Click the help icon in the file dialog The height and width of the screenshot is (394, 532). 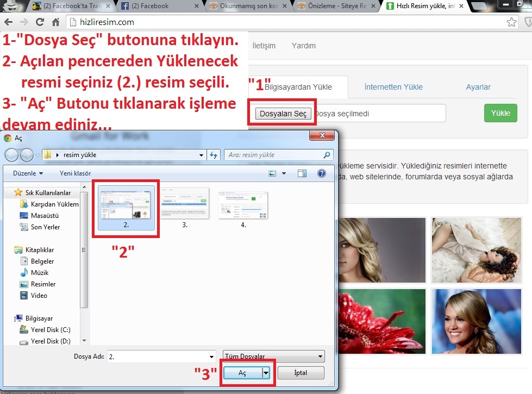(x=321, y=173)
